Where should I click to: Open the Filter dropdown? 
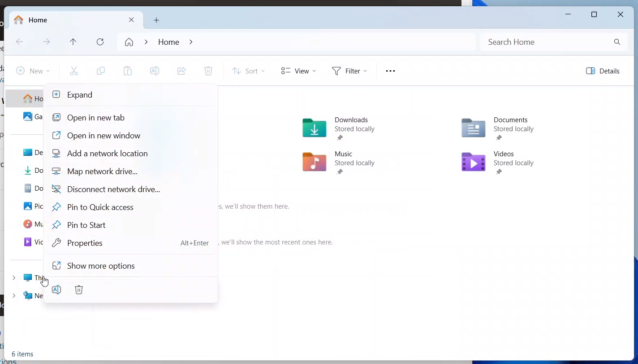[x=349, y=71]
